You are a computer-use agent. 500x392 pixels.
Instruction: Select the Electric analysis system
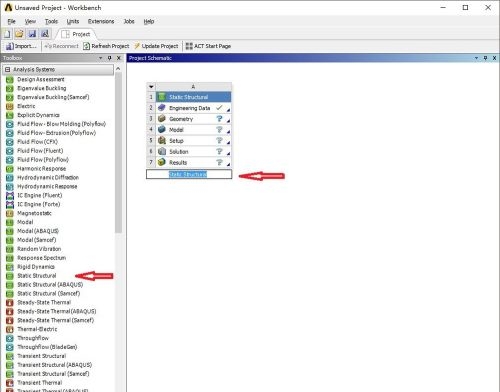pos(26,106)
